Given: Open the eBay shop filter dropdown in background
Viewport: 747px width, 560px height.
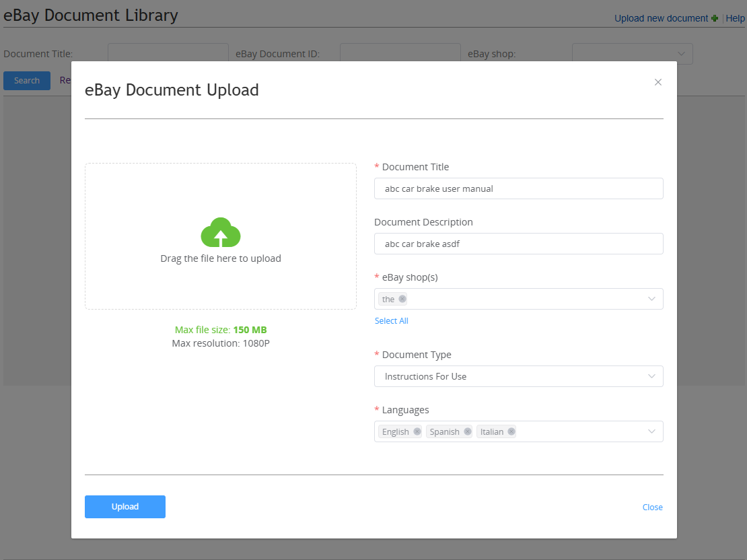Looking at the screenshot, I should (x=632, y=54).
